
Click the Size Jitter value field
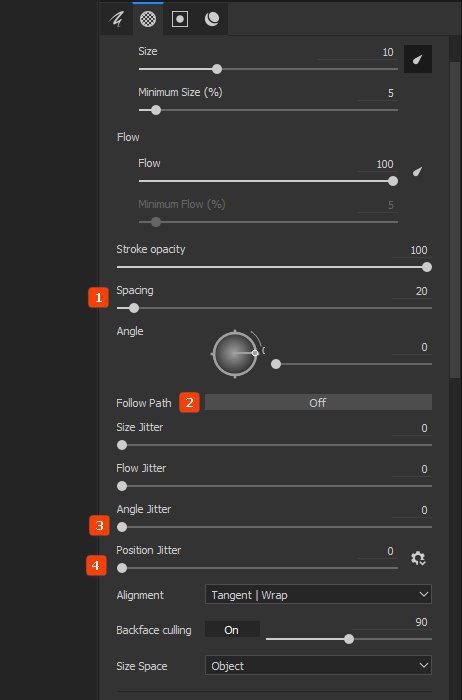[x=412, y=428]
